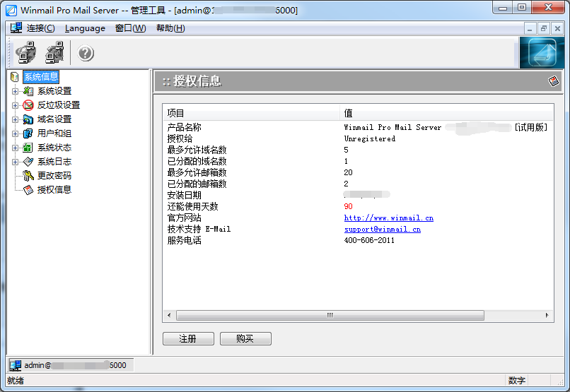Expand the 系统设置 node
Image resolution: width=570 pixels, height=392 pixels.
point(15,92)
